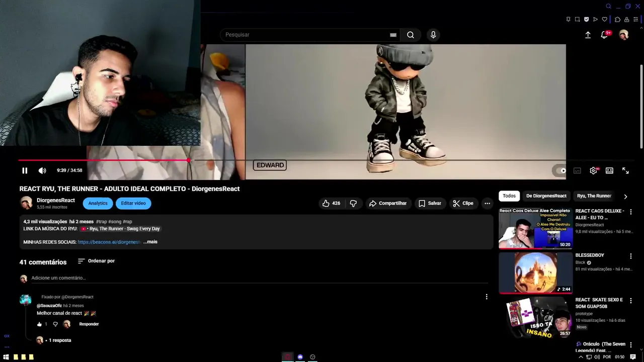Open the account avatar menu in the header
The image size is (644, 362).
pos(624,35)
